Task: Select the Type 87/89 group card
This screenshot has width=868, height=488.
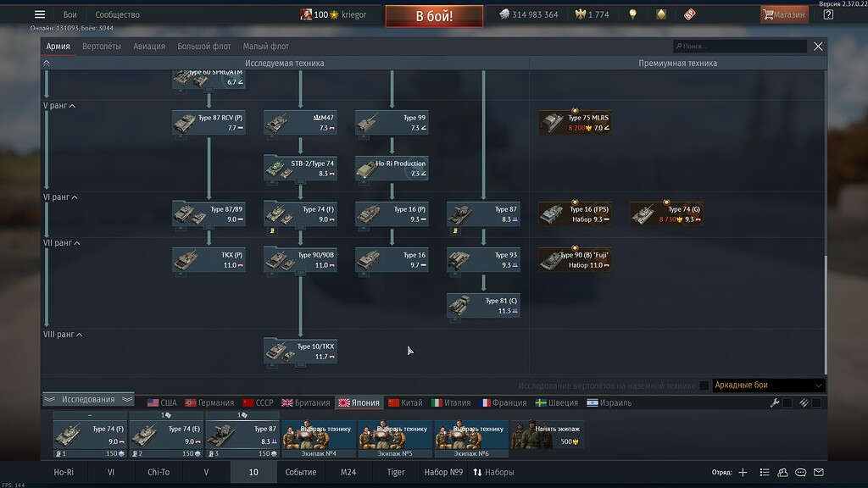Action: [x=209, y=214]
